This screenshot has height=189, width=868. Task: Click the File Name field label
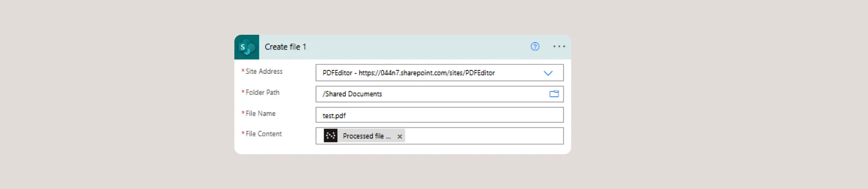[260, 113]
